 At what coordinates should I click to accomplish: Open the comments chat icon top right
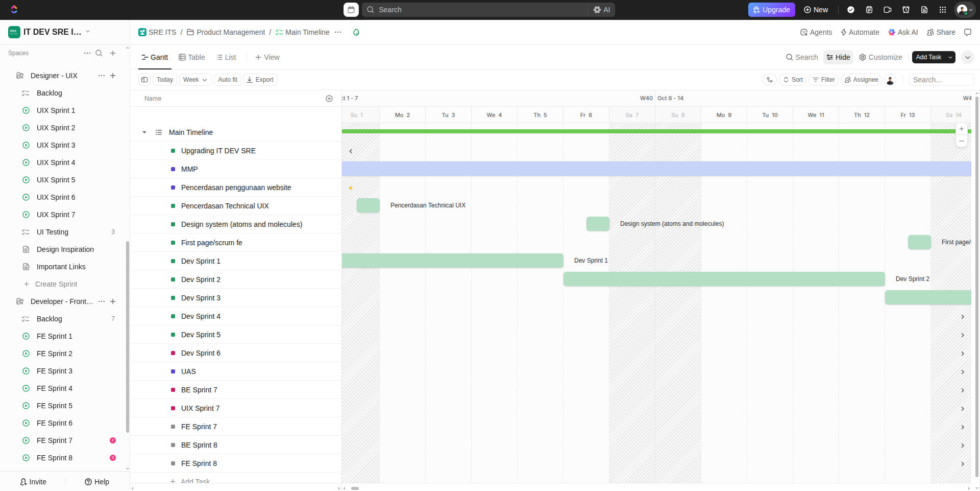[968, 32]
